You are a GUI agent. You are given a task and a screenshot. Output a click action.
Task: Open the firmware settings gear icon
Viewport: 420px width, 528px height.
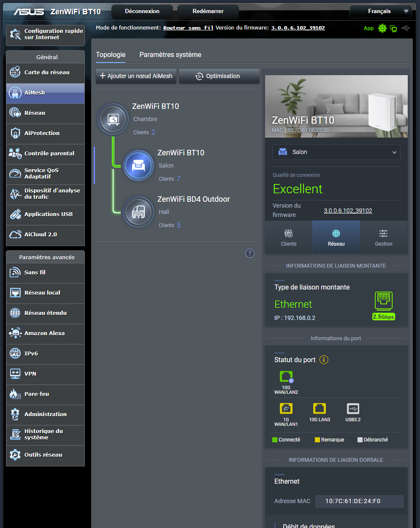point(382,28)
